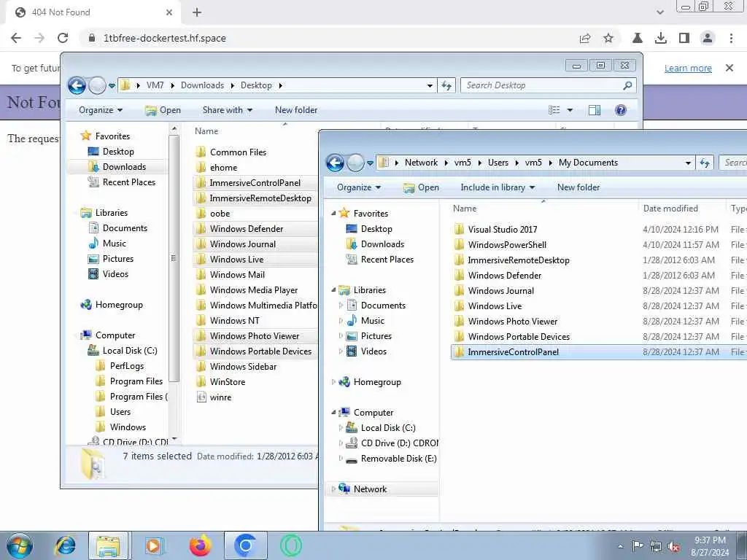Collapse Favorites in My Documents window
The height and width of the screenshot is (560, 747).
333,214
